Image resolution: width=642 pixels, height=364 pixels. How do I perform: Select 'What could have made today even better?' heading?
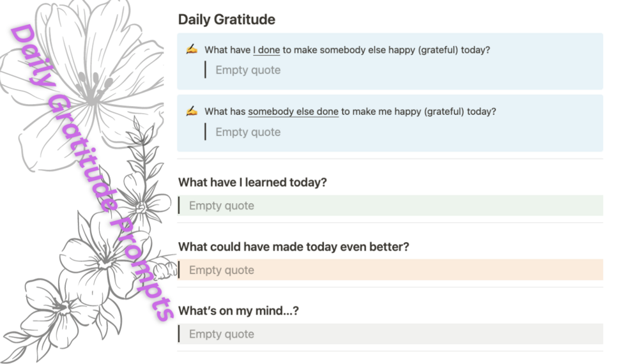[293, 246]
